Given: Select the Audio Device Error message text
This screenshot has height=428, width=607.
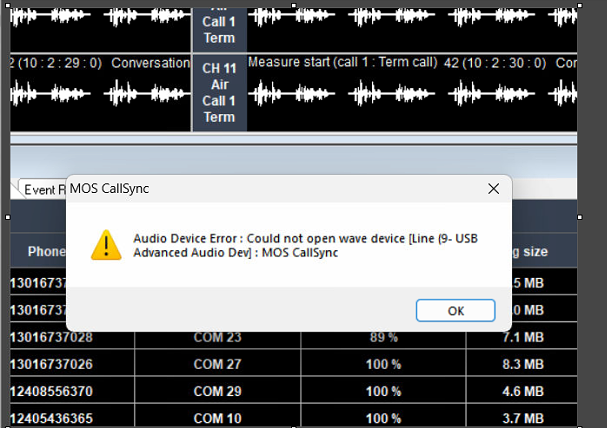Looking at the screenshot, I should click(305, 245).
